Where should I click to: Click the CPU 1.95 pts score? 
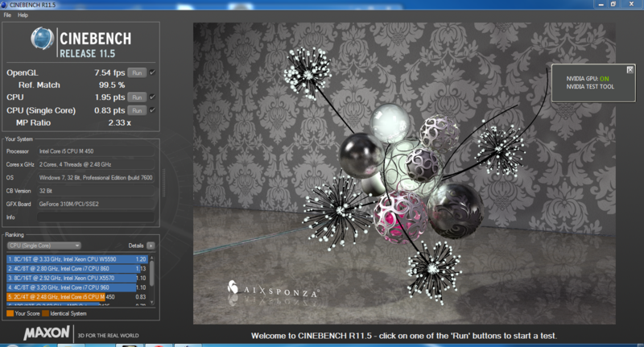point(109,97)
